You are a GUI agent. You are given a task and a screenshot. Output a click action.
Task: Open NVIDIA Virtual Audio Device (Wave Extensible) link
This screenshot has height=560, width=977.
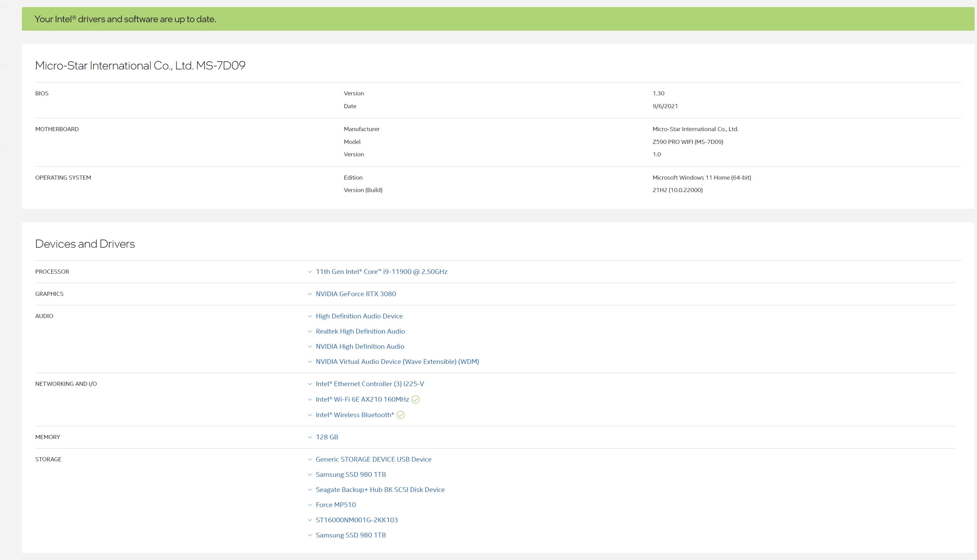click(397, 362)
